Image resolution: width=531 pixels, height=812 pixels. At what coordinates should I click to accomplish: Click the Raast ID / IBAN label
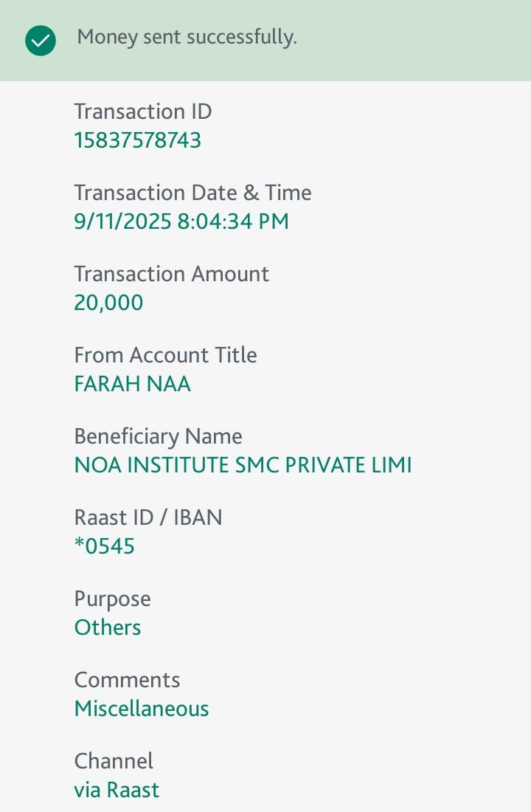click(147, 517)
